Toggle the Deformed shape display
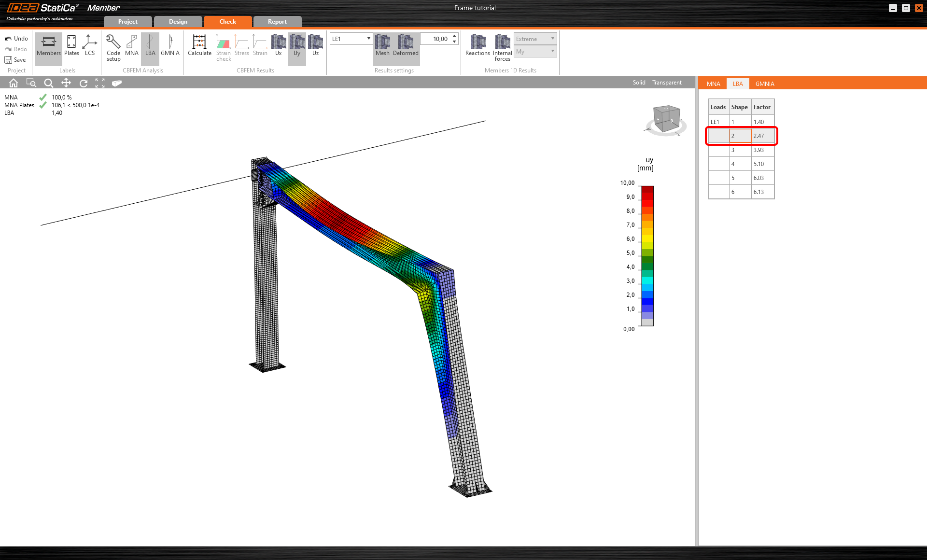This screenshot has height=560, width=927. pyautogui.click(x=406, y=46)
